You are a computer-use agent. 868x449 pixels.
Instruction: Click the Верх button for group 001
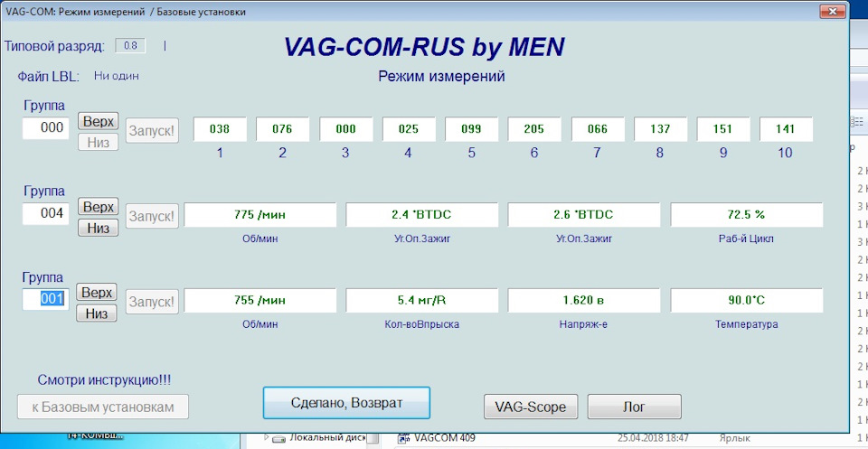[97, 292]
